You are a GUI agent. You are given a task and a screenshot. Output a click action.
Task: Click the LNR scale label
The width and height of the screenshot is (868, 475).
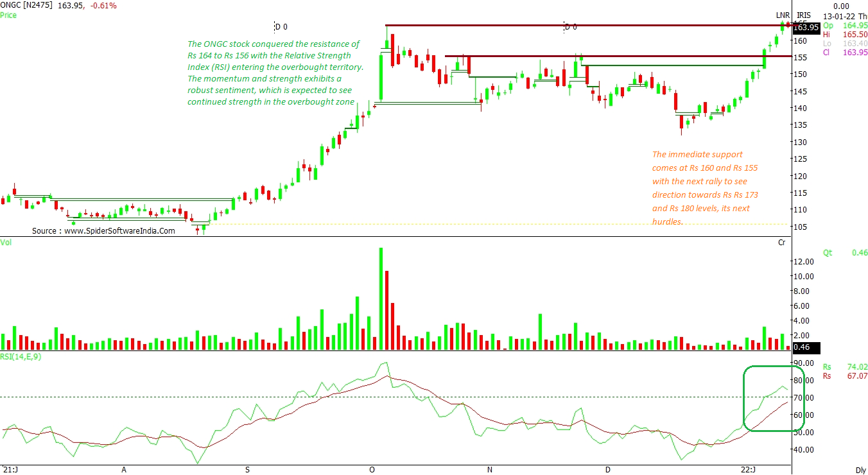782,15
